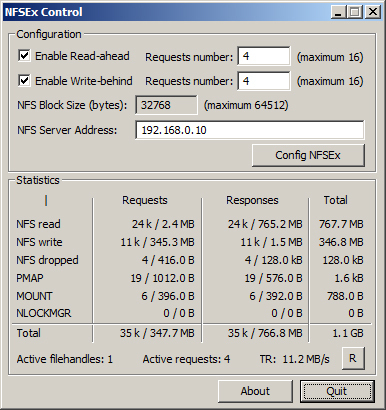
Task: Toggle the Enable Read-ahead checkbox
Action: [x=24, y=56]
